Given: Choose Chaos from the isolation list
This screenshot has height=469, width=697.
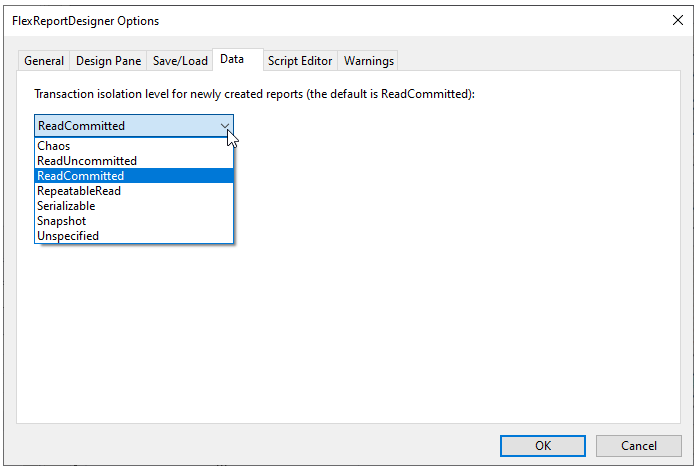Looking at the screenshot, I should (x=54, y=146).
